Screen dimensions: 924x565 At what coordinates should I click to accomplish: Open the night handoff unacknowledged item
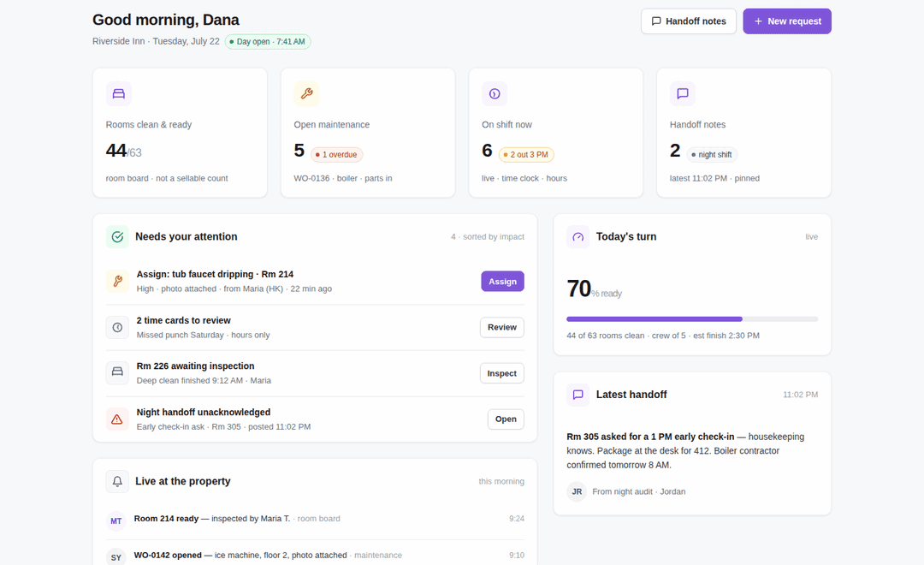pos(506,419)
